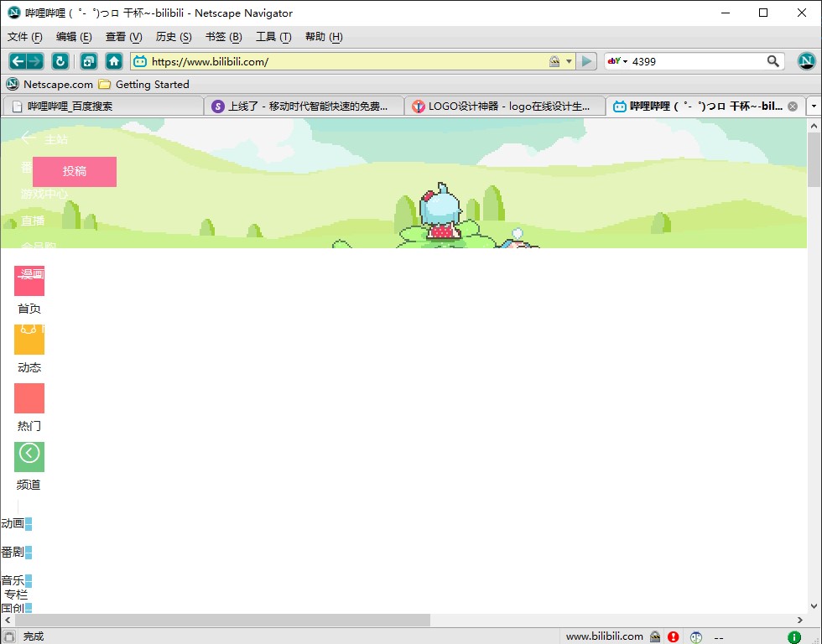822x644 pixels.
Task: Click the red 热门 icon
Action: pos(29,398)
